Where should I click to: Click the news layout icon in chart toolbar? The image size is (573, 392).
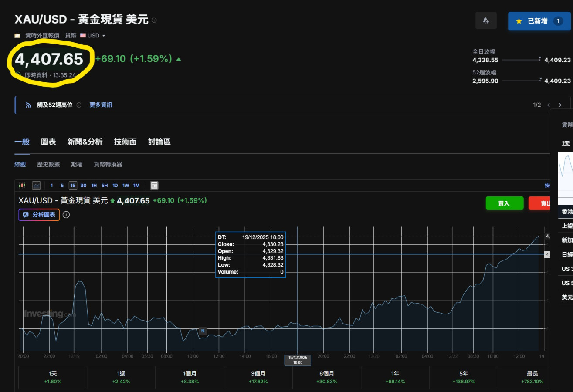click(x=154, y=186)
